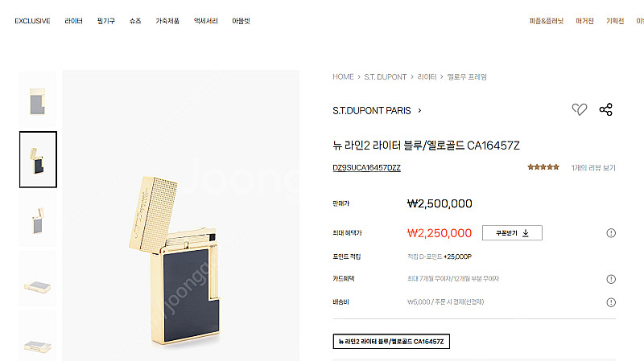The height and width of the screenshot is (361, 644).
Task: Choose the third open-lid lighter thumbnail
Action: click(37, 219)
